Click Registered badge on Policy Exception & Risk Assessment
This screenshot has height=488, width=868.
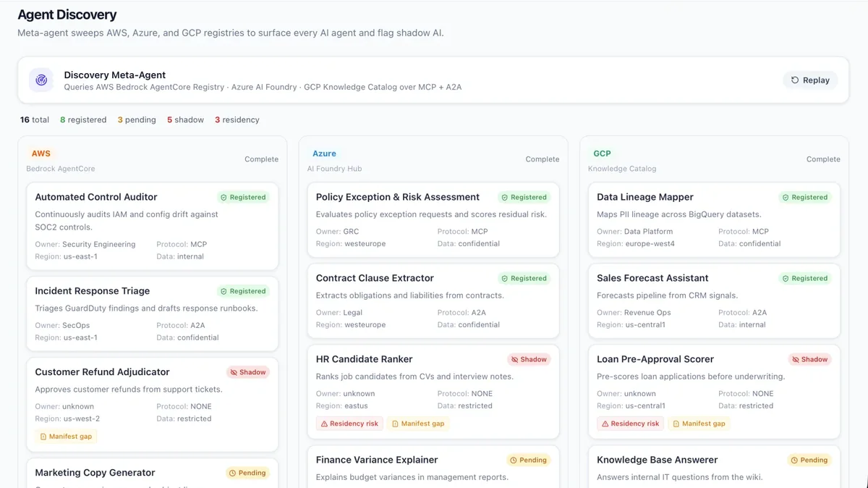pyautogui.click(x=524, y=197)
